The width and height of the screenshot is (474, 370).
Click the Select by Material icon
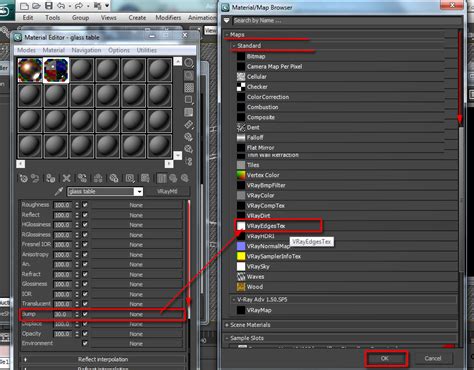pos(189,149)
